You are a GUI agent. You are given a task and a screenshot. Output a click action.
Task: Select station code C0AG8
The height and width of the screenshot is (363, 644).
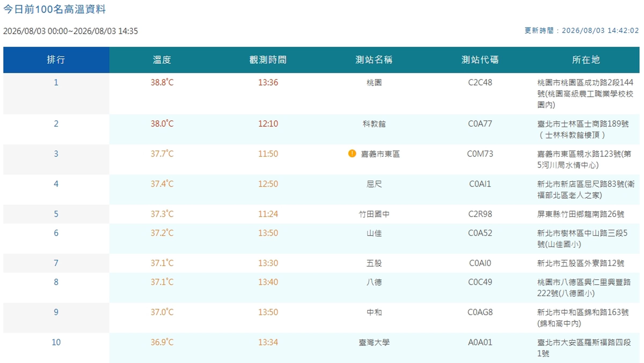pyautogui.click(x=480, y=312)
